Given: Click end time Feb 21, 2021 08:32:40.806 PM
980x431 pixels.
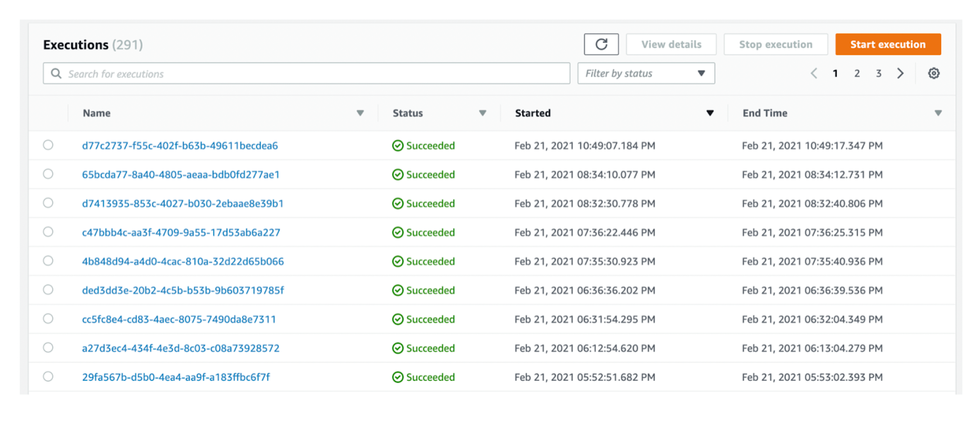Looking at the screenshot, I should (812, 204).
